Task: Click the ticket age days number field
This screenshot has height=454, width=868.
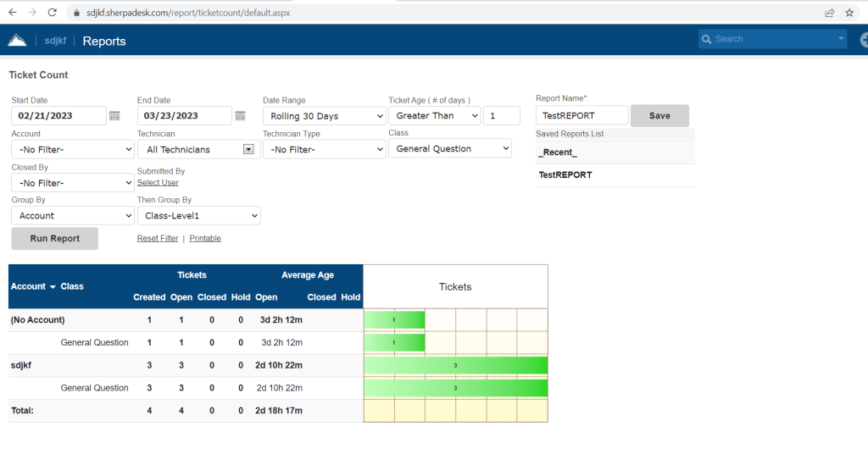Action: coord(502,115)
